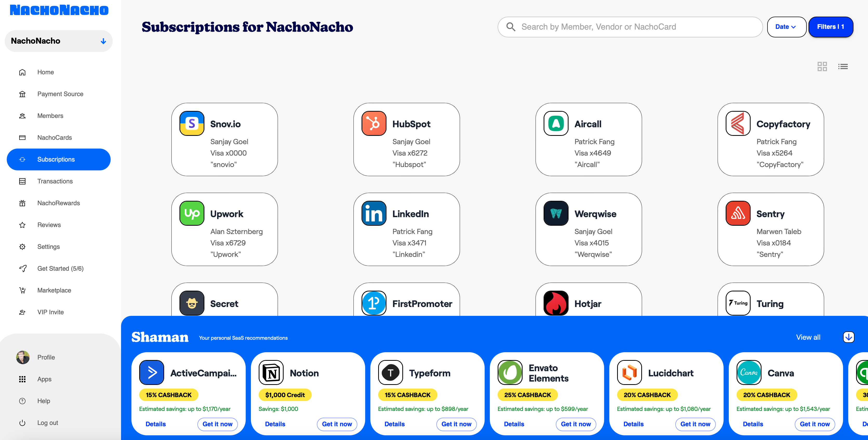Open the Marketplace section
This screenshot has height=440, width=868.
coord(54,290)
